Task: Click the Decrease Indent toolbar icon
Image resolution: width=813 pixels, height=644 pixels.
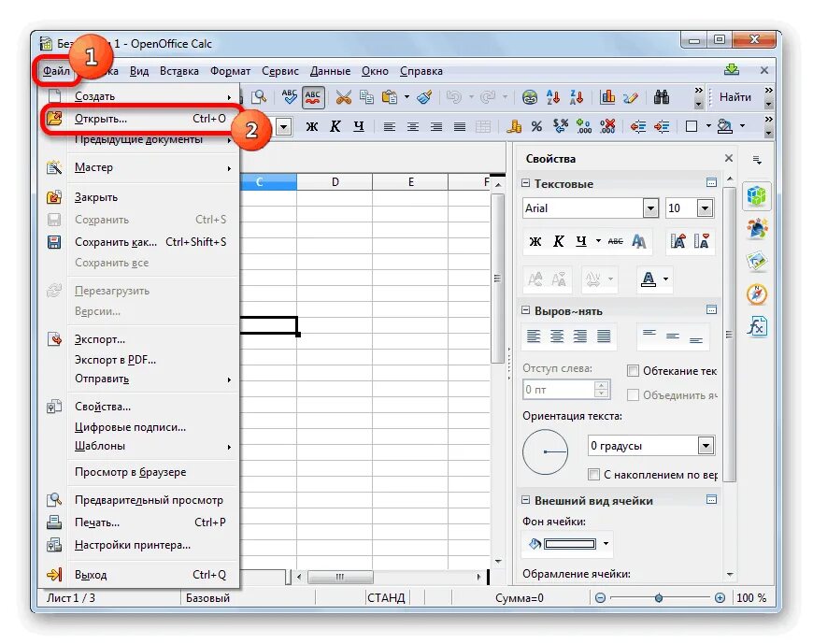Action: click(x=637, y=126)
